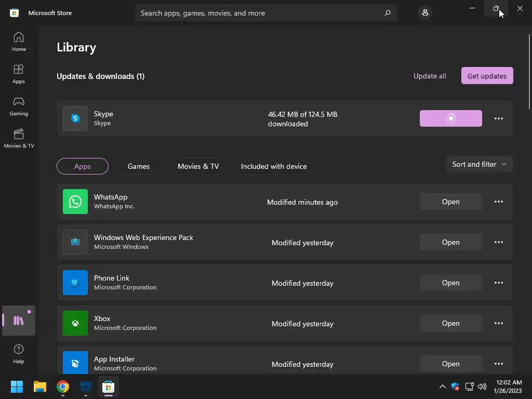Open the Gaming section in sidebar

pyautogui.click(x=19, y=106)
